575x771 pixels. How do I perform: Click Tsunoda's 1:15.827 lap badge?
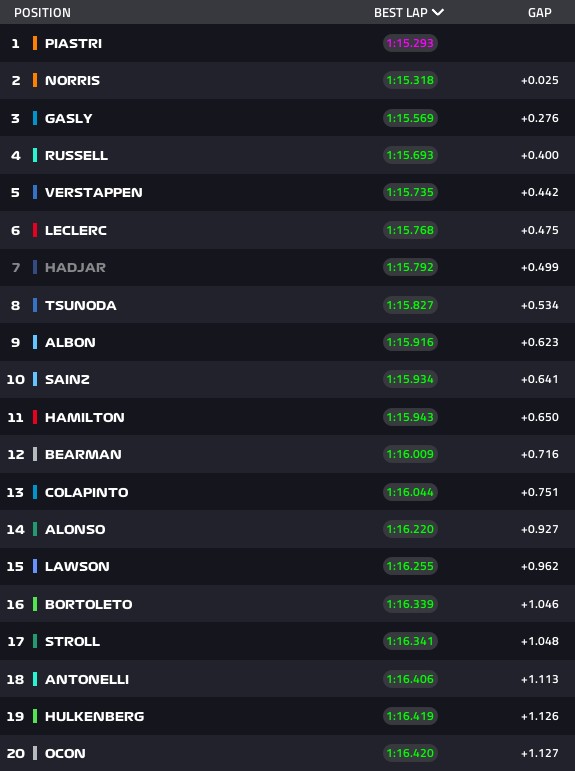410,305
